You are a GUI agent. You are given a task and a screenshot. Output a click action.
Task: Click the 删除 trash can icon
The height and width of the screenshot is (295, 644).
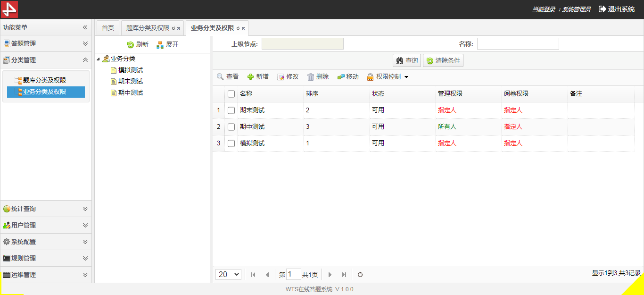click(311, 77)
